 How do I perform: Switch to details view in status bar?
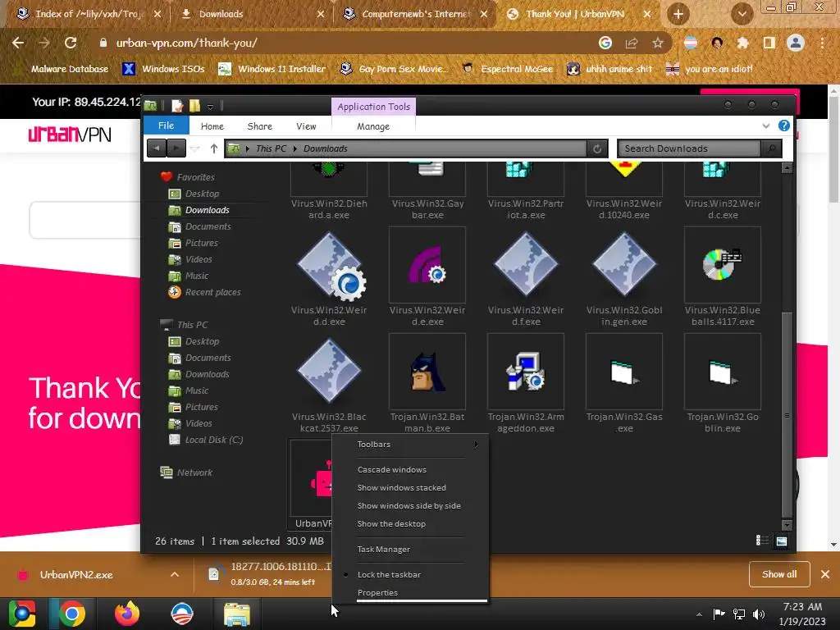pyautogui.click(x=762, y=541)
